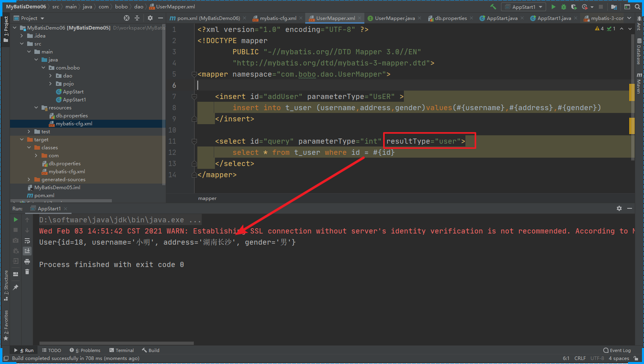Pin the Run tab
644x364 pixels.
16,287
